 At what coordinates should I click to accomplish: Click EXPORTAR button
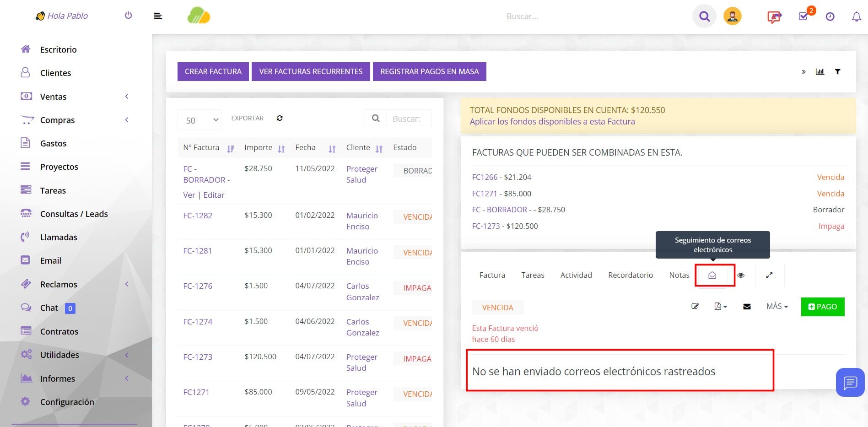tap(248, 118)
